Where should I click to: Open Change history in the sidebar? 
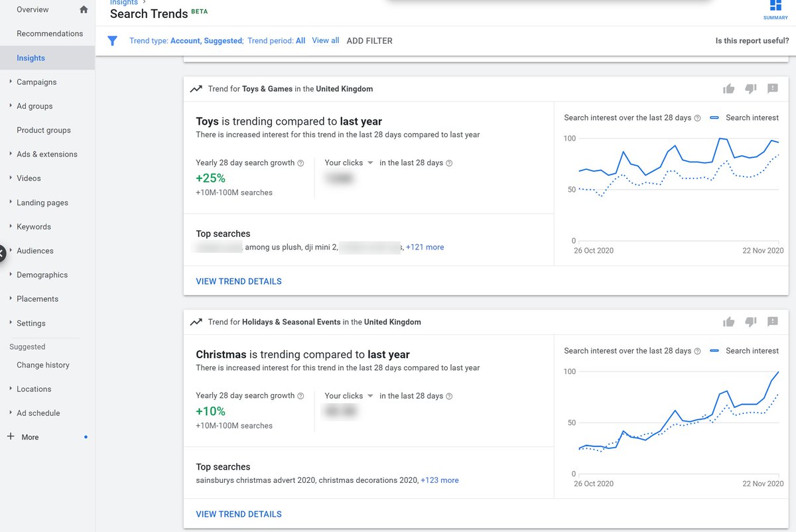tap(43, 365)
